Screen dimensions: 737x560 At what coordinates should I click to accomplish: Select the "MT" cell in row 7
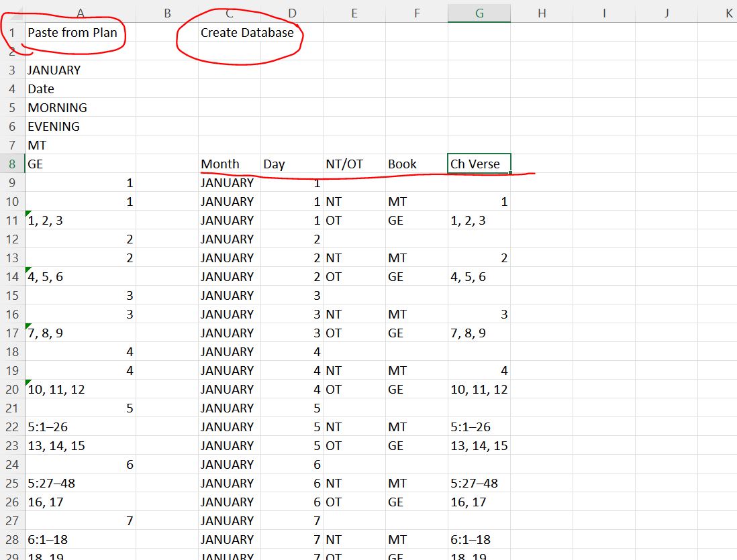(81, 145)
